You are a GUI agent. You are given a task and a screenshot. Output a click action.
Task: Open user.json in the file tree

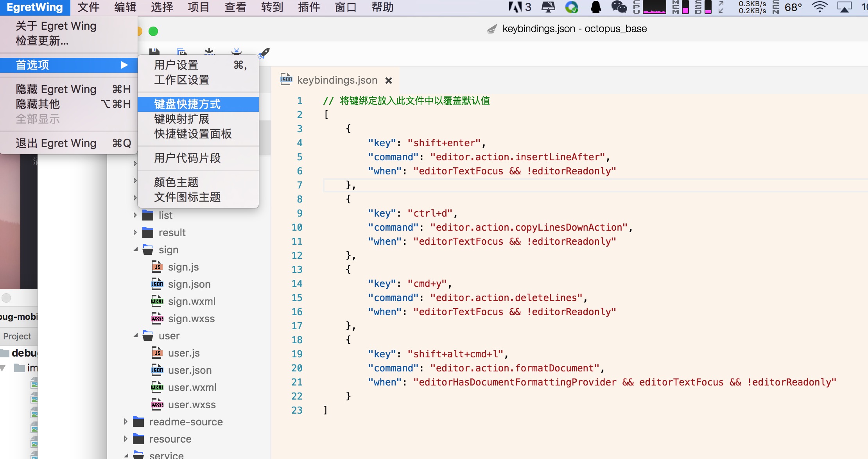pos(190,370)
